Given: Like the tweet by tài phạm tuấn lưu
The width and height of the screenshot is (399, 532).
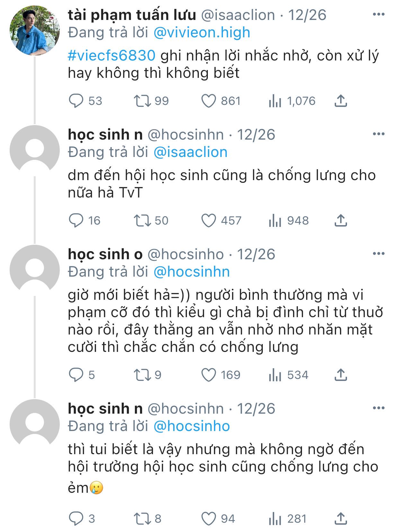Looking at the screenshot, I should [208, 101].
